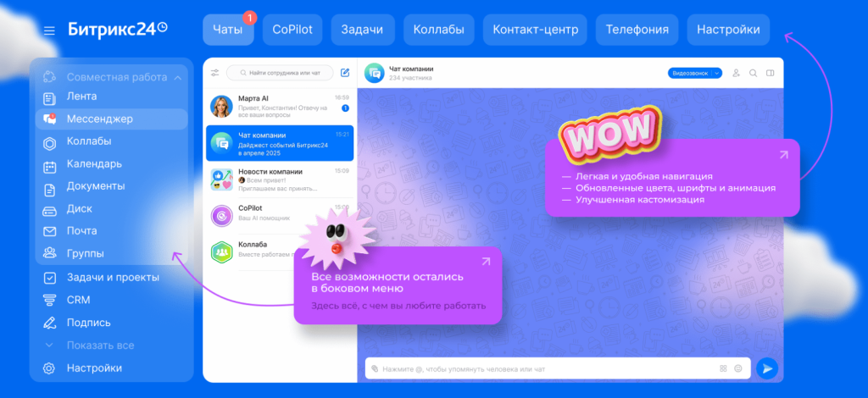
Task: Expand the Показать все chevron
Action: [49, 345]
